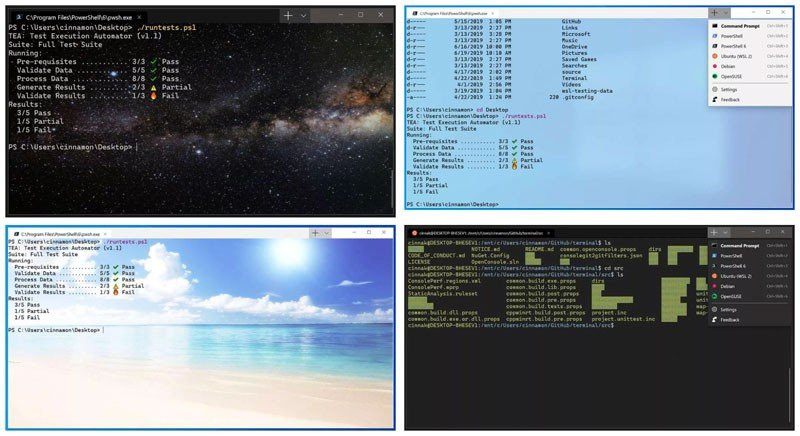Click the Debian swirl icon in the light menu
This screenshot has width=800, height=436.
coord(713,65)
